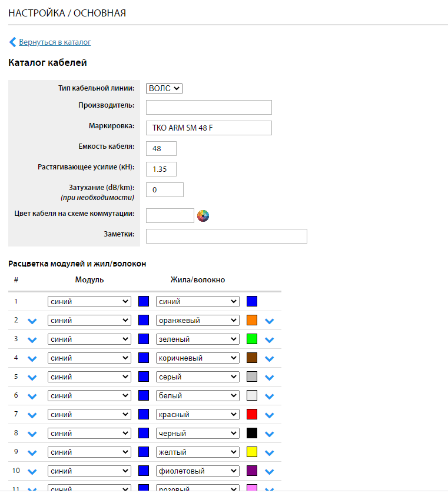Click back chevron beside 'Вернуться в каталог'
The height and width of the screenshot is (493, 448).
[12, 42]
